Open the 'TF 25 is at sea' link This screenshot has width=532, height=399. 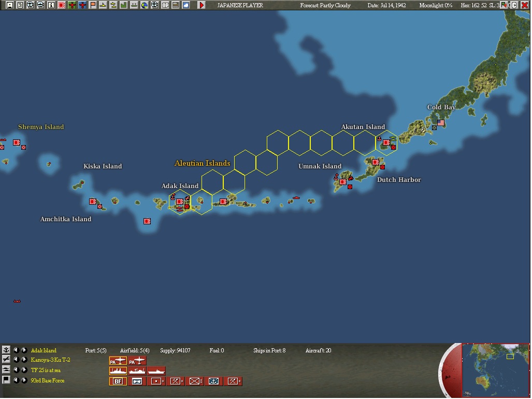[x=46, y=370]
